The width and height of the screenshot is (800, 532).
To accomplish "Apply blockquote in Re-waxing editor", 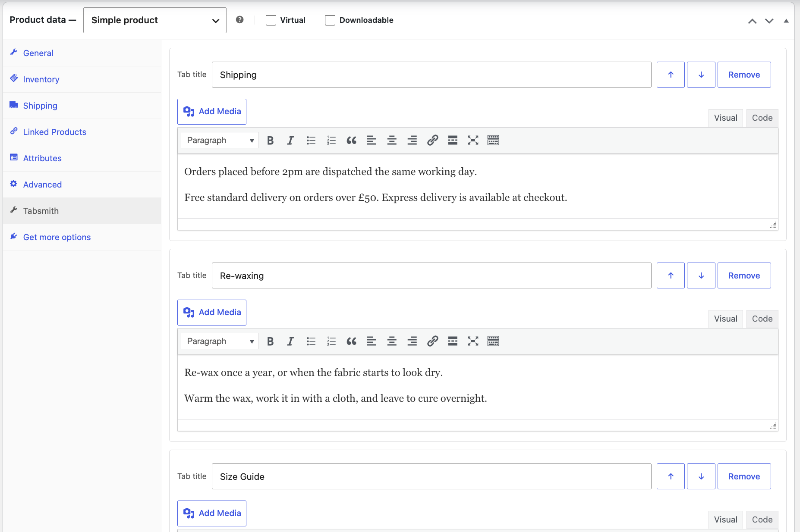I will tap(351, 341).
